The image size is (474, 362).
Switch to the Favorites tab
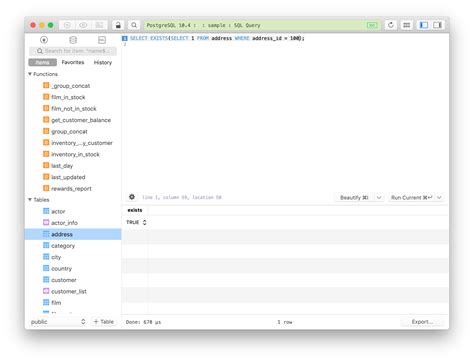tap(73, 62)
